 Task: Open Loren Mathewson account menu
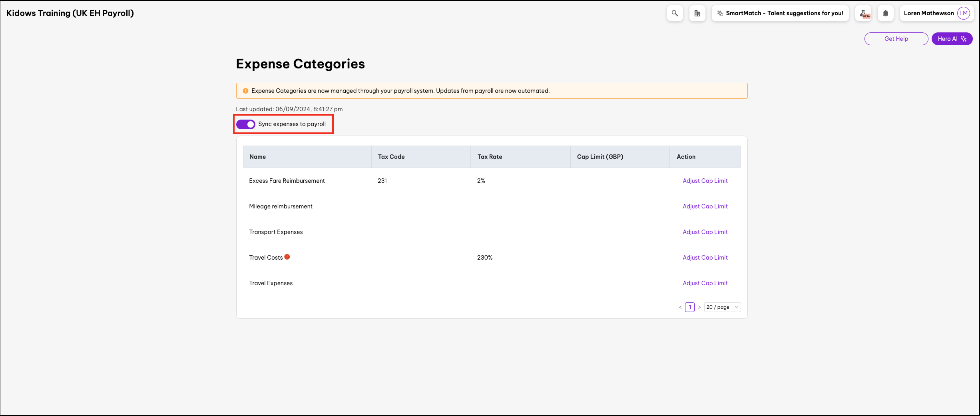928,13
